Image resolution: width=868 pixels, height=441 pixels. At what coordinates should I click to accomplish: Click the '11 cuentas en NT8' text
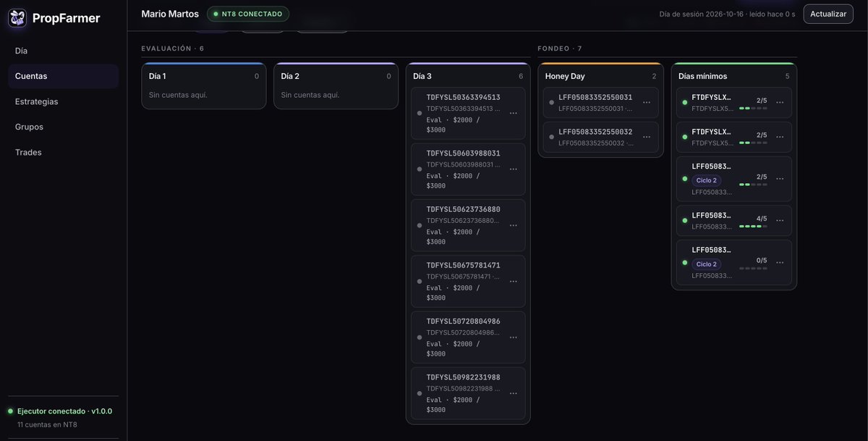(47, 424)
